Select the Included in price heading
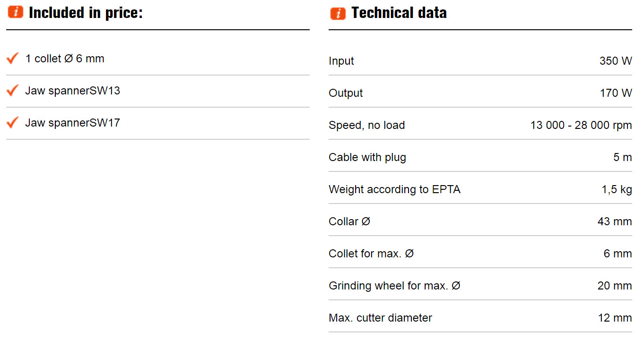Viewport: 644px width, 340px height. pos(86,13)
